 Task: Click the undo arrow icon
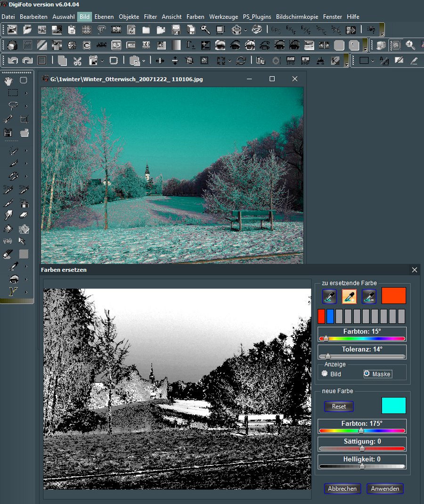[x=13, y=60]
